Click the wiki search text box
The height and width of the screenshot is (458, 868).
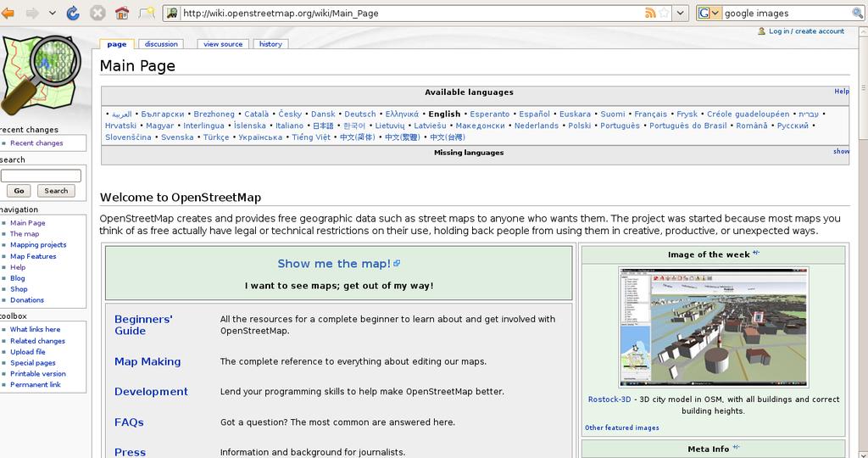41,176
